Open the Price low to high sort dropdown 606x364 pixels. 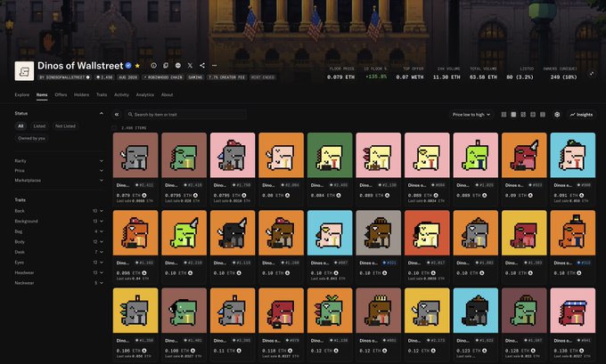[x=471, y=115]
